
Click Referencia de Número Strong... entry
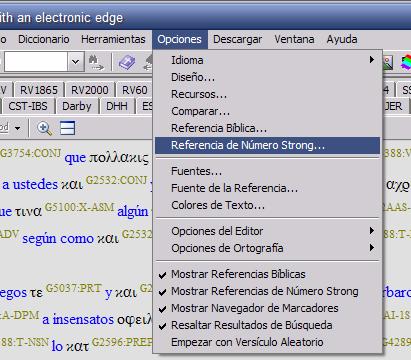click(267, 145)
